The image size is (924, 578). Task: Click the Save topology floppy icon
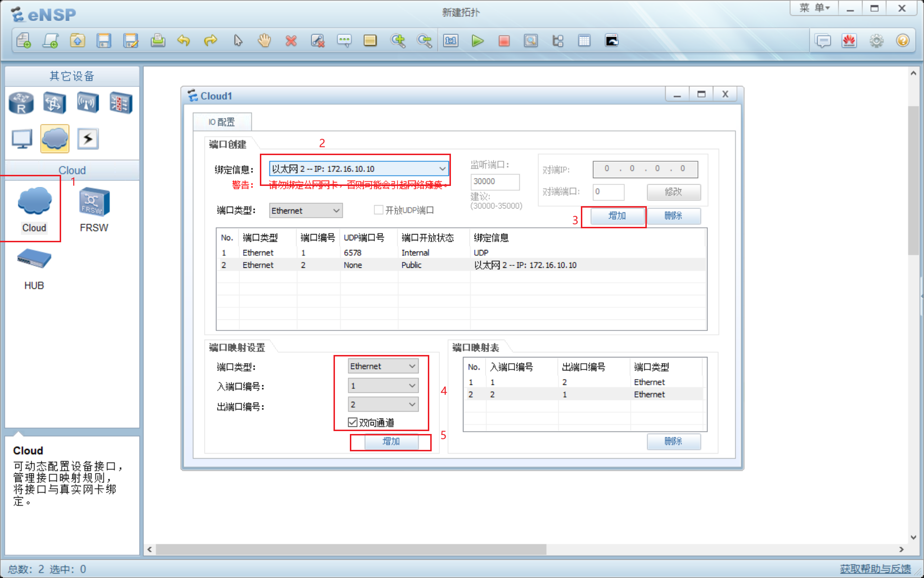pyautogui.click(x=103, y=41)
